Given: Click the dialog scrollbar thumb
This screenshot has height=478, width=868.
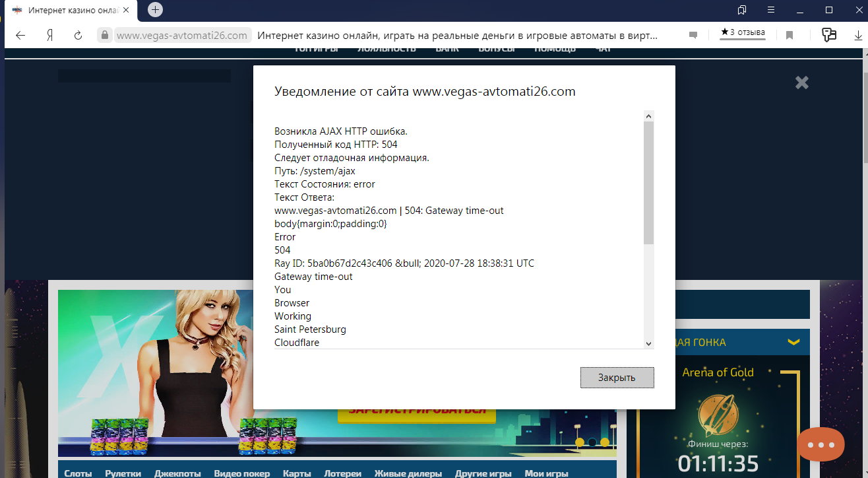Looking at the screenshot, I should (x=648, y=183).
